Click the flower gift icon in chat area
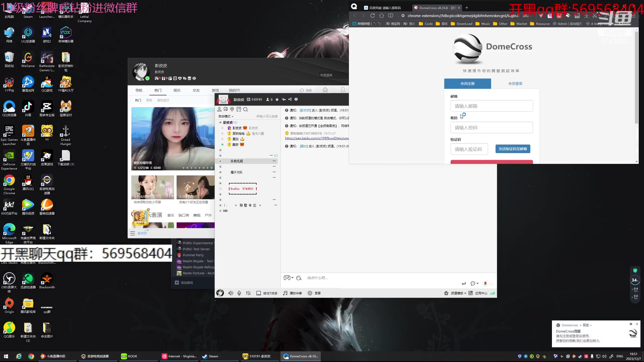Image resolution: width=644 pixels, height=362 pixels. click(485, 284)
